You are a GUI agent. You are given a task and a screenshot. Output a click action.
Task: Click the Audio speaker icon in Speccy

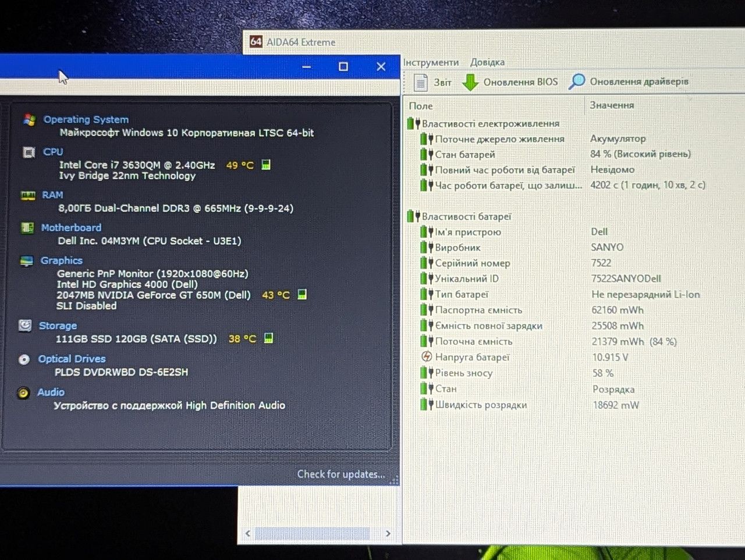click(x=23, y=393)
